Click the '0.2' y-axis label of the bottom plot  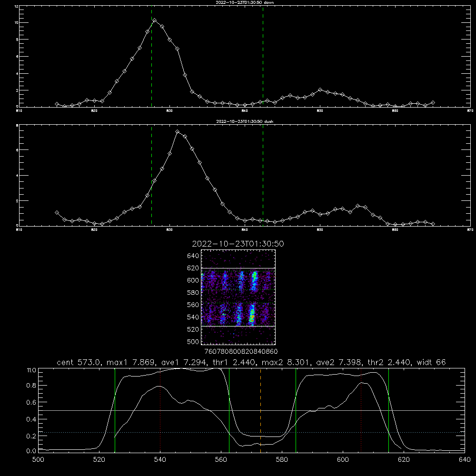(x=31, y=436)
